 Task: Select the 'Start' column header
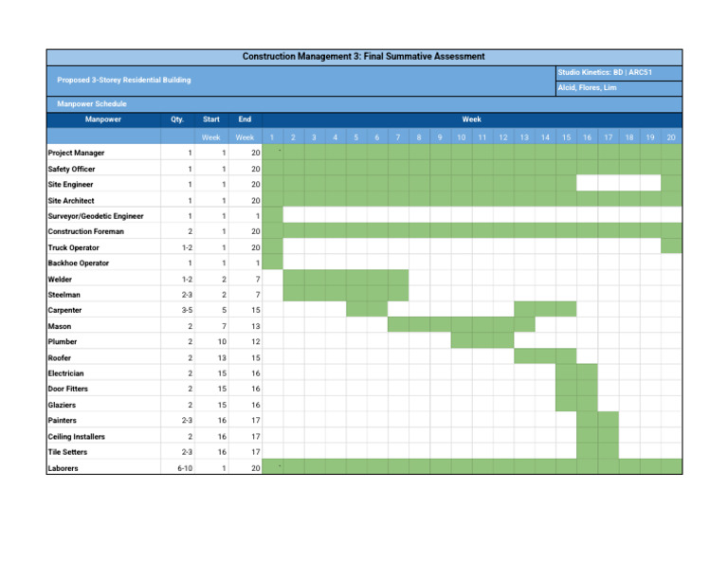(x=211, y=119)
